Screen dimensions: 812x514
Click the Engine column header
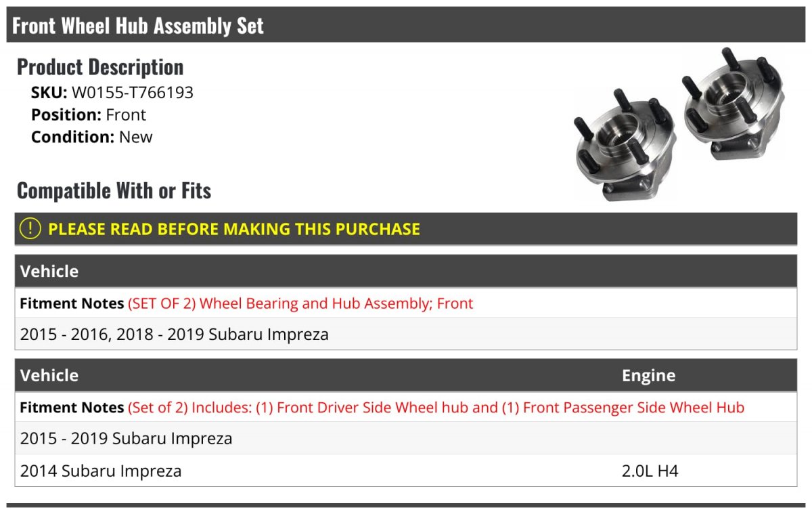[648, 375]
